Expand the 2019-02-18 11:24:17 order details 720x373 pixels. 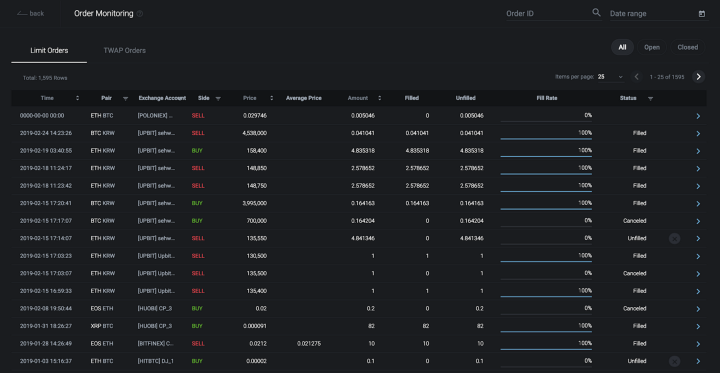[698, 169]
